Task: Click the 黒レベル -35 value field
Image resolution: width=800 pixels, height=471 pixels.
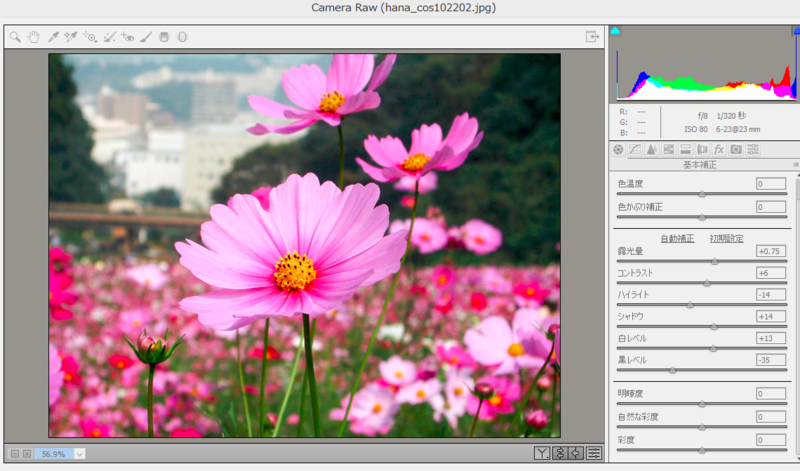Action: click(771, 360)
